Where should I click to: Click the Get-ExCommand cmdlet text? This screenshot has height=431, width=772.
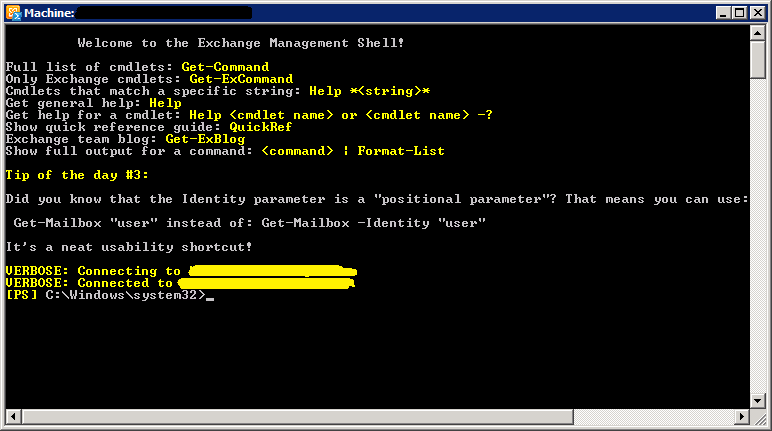click(x=241, y=79)
